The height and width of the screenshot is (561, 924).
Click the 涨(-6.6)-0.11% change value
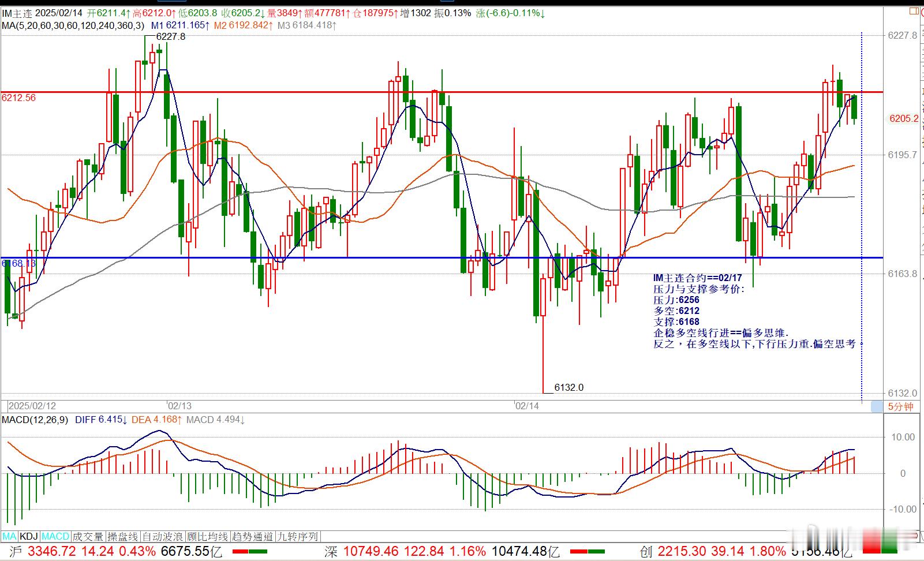pos(511,13)
